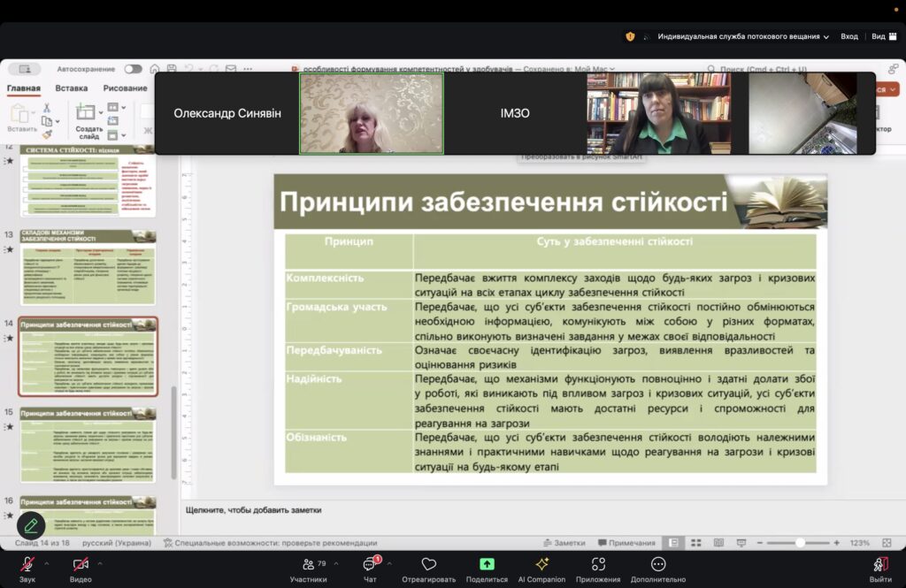Switch to the Главная ribbon tab

point(24,88)
